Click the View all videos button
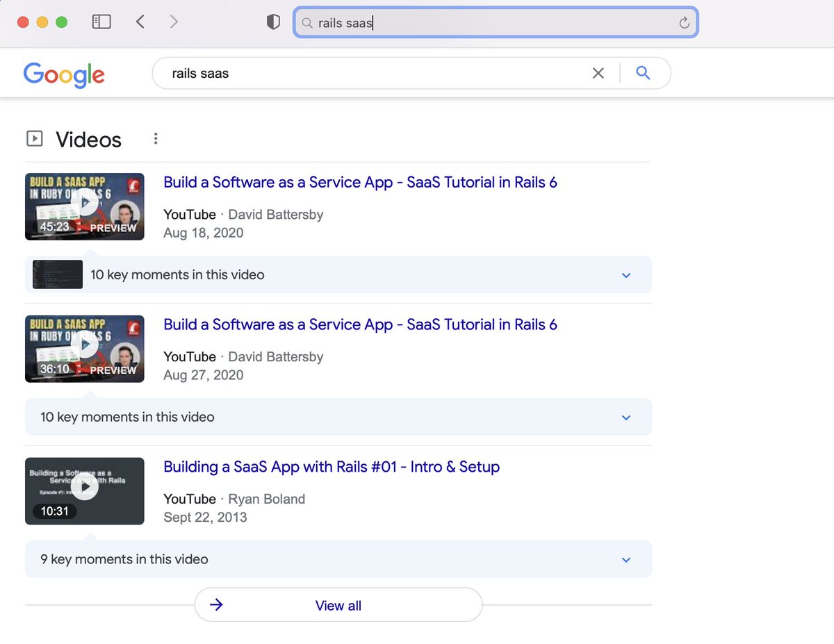 pyautogui.click(x=338, y=605)
